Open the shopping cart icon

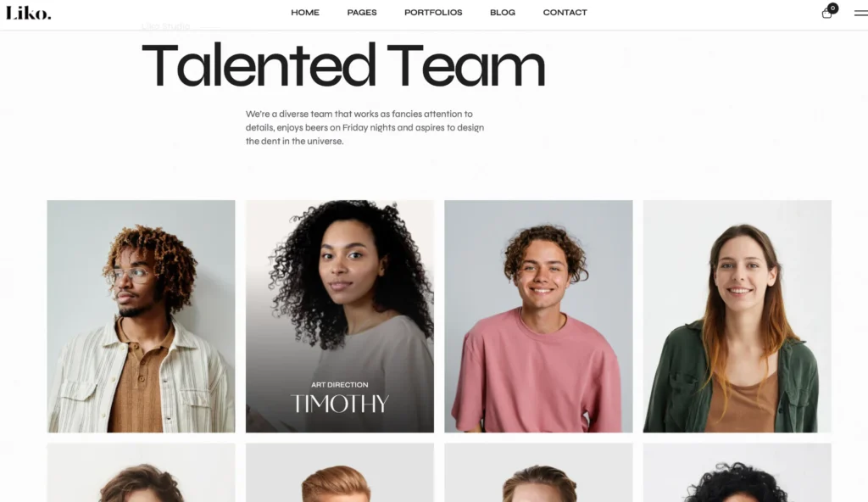pyautogui.click(x=826, y=14)
